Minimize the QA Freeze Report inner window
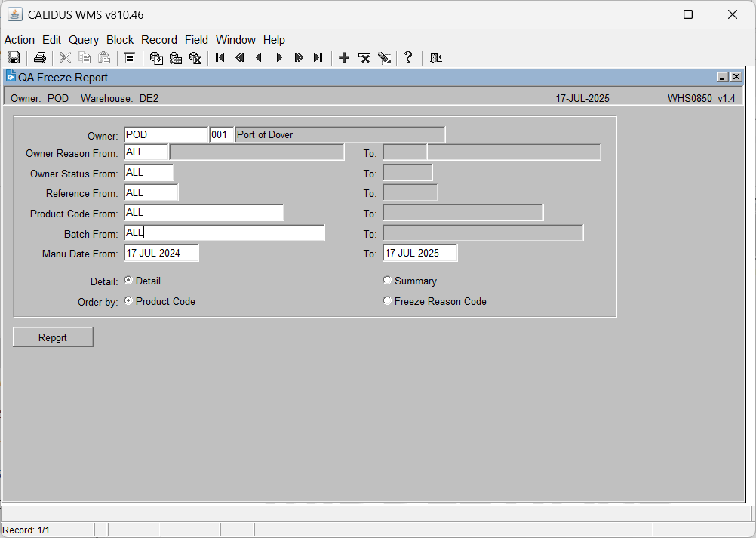756x538 pixels. pos(722,77)
